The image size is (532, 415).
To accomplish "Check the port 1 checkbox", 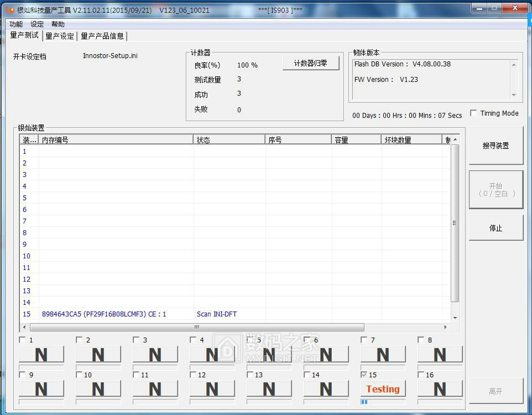I will coord(23,340).
